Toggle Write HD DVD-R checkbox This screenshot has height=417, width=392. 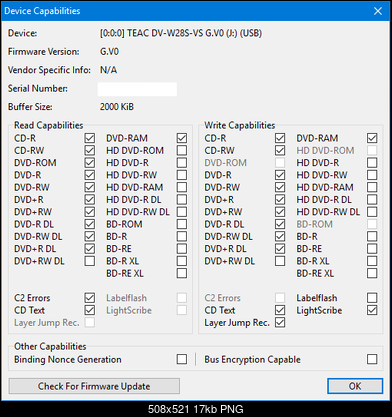pos(372,163)
